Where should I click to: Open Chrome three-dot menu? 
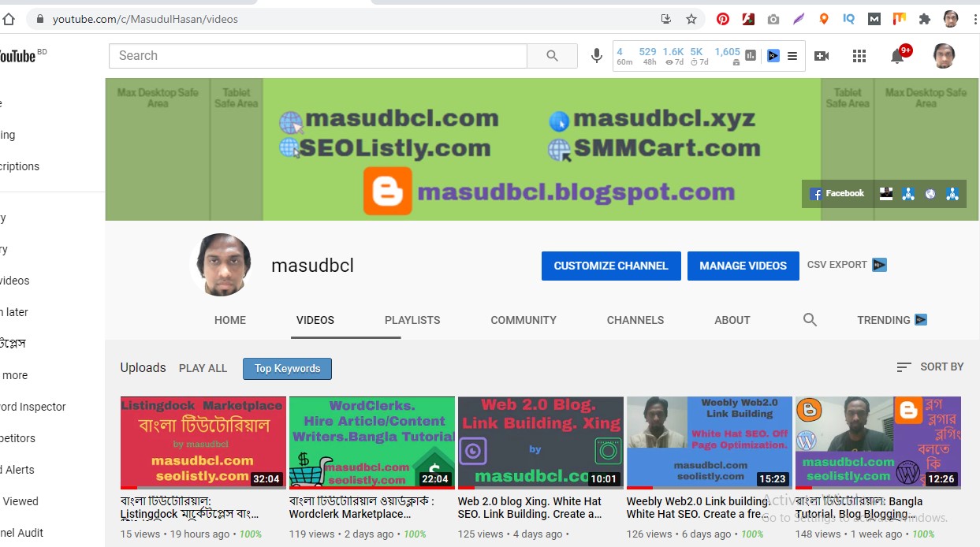click(x=974, y=19)
